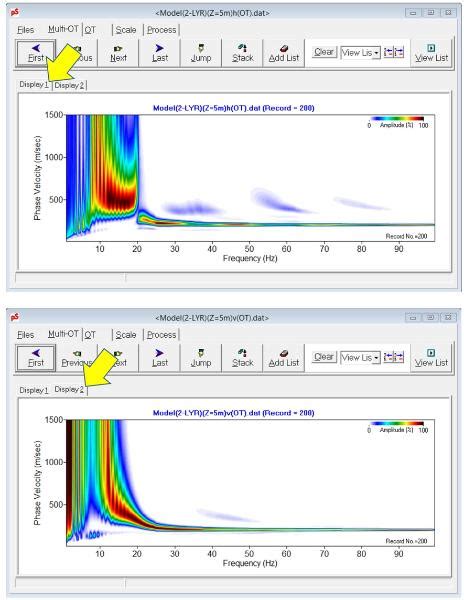Click the pS app icon in top h(OT) title bar

coord(15,13)
